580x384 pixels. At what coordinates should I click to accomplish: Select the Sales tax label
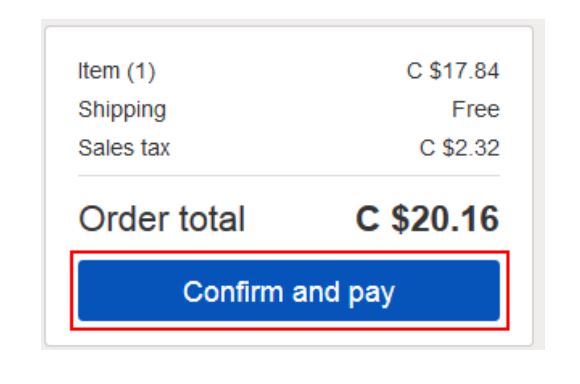coord(124,148)
